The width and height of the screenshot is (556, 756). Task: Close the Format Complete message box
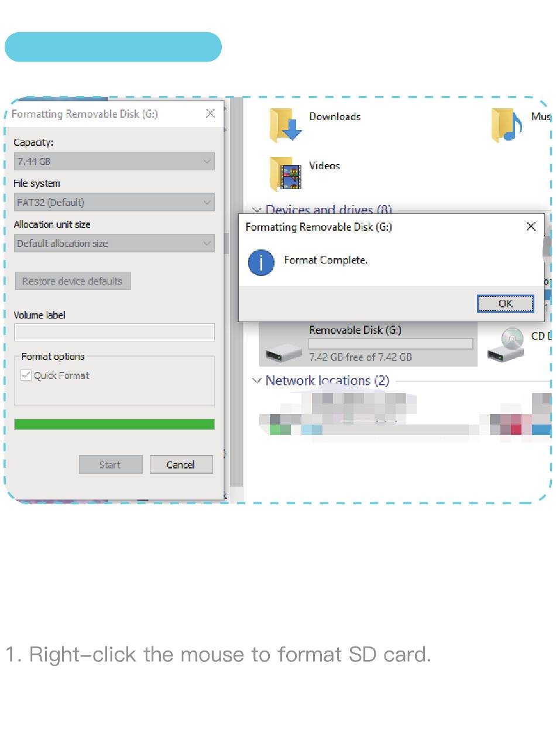coord(531,227)
